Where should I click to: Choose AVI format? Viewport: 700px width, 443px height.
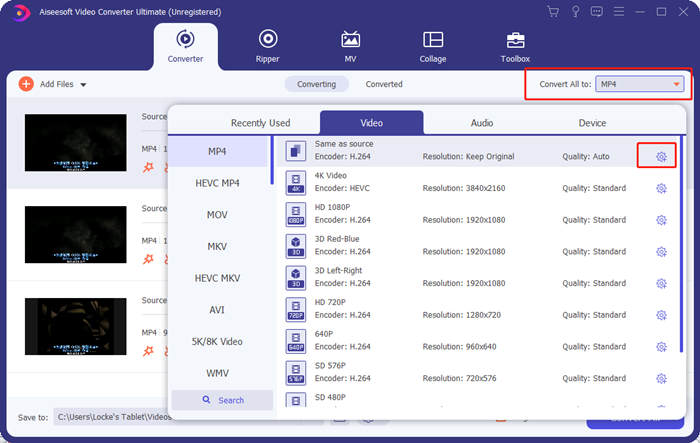coord(217,310)
